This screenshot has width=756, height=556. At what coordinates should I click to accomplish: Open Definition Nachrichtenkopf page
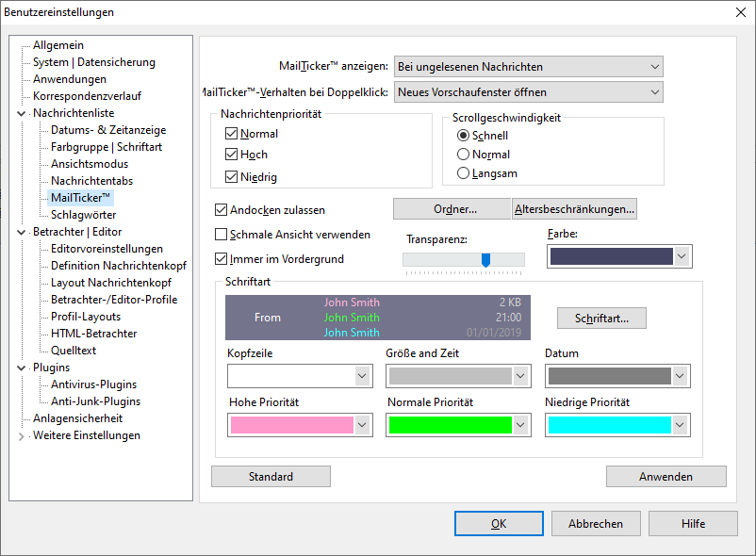tap(119, 266)
